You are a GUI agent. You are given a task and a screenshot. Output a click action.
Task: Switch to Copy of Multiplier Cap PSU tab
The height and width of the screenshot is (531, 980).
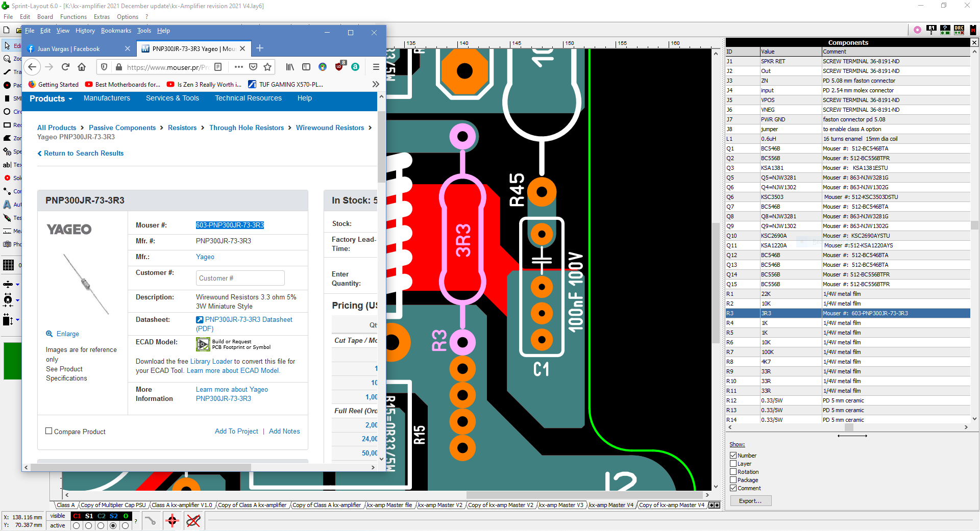[113, 505]
